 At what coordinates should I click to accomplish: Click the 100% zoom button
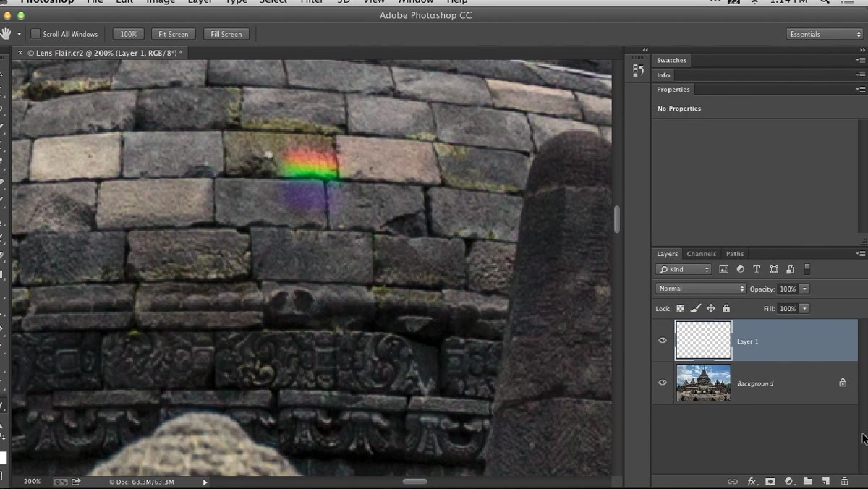click(x=129, y=34)
